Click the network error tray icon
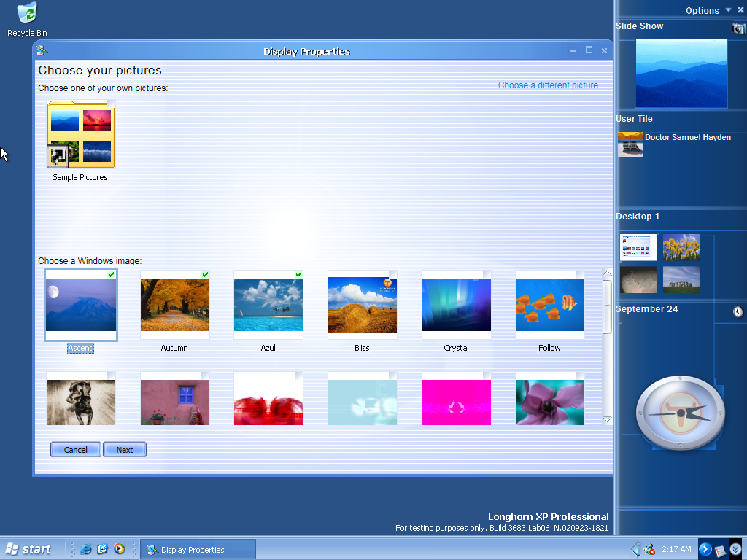The image size is (747, 560). pyautogui.click(x=649, y=550)
